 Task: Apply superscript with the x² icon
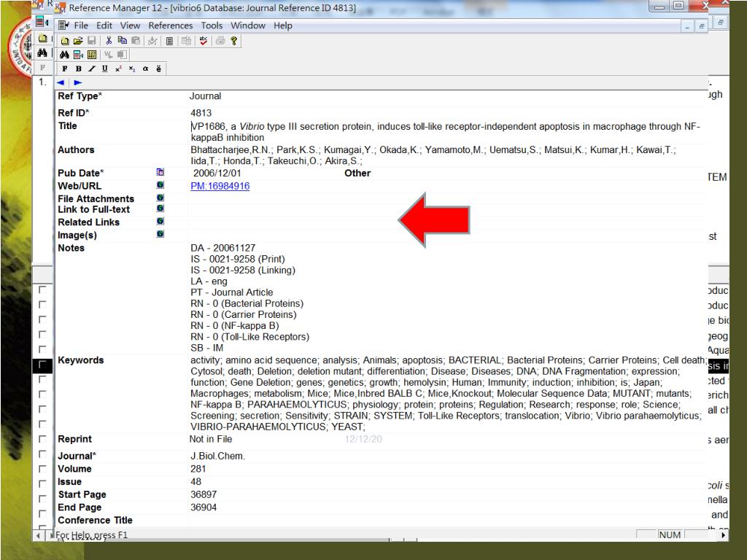tap(118, 69)
